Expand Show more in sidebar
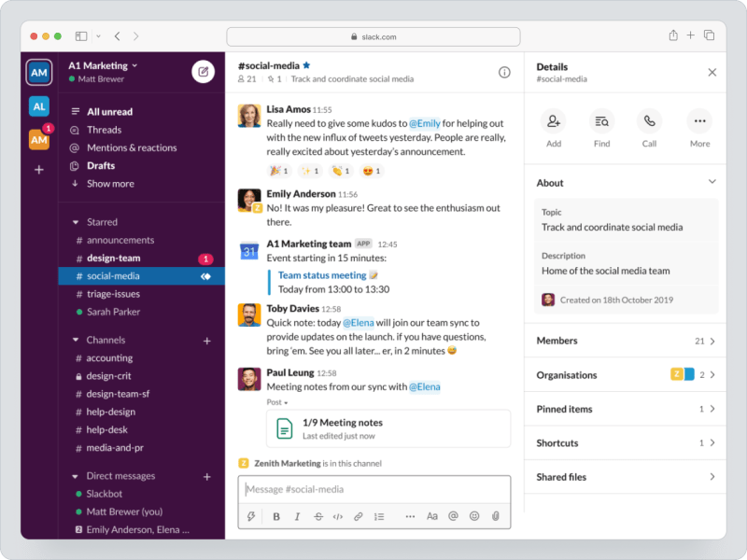 tap(110, 184)
